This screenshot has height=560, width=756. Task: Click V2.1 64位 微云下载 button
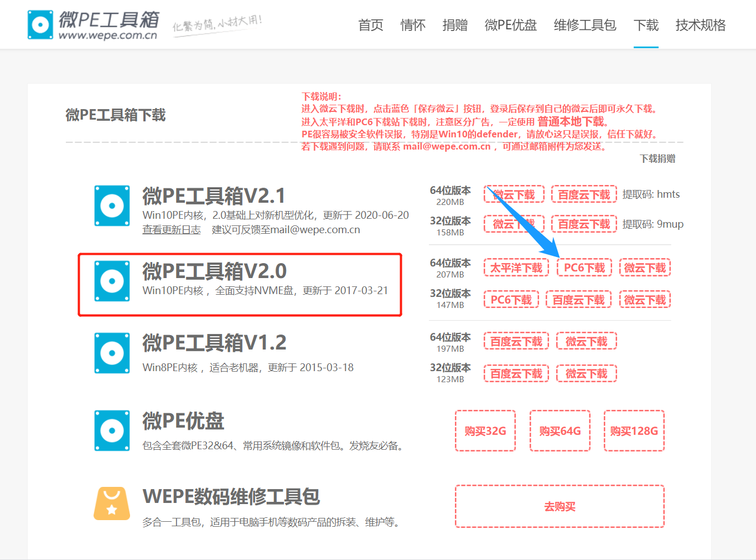point(514,194)
